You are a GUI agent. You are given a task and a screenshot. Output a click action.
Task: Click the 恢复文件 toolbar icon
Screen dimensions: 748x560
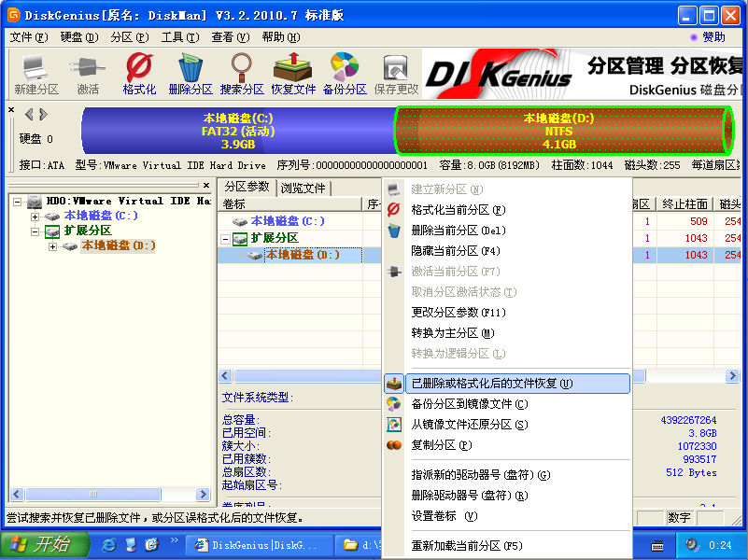point(293,74)
